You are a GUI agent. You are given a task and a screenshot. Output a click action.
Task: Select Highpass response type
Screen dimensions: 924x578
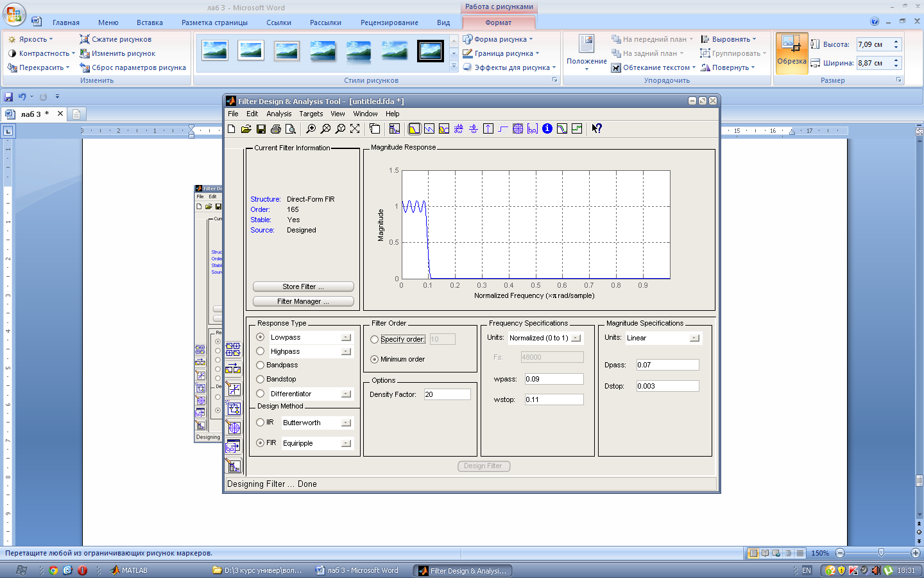point(261,351)
